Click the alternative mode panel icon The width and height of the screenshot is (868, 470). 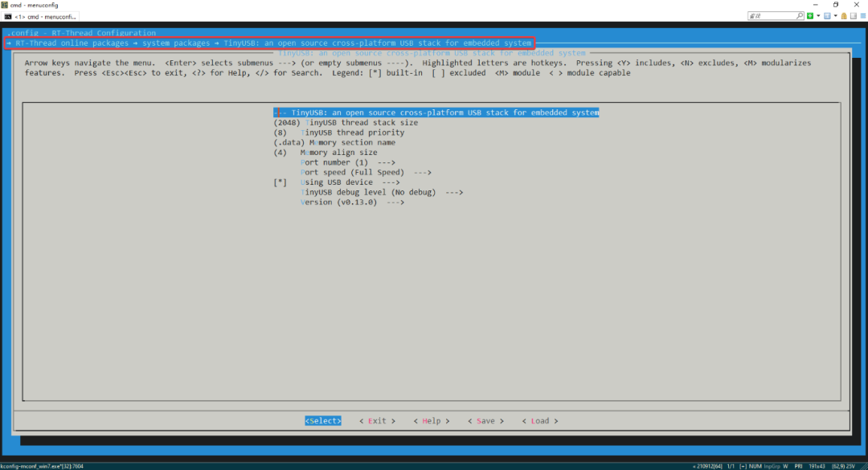[x=854, y=16]
